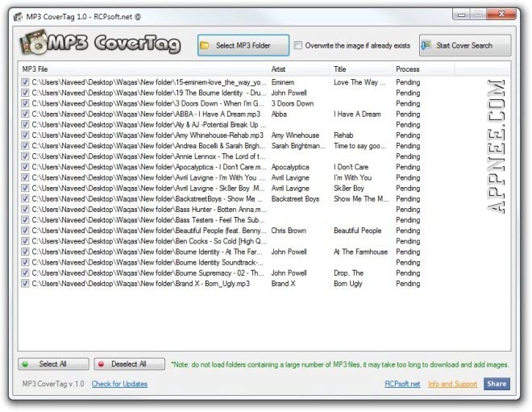Close the MP3 CoverTag window
This screenshot has height=412, width=532.
(501, 15)
